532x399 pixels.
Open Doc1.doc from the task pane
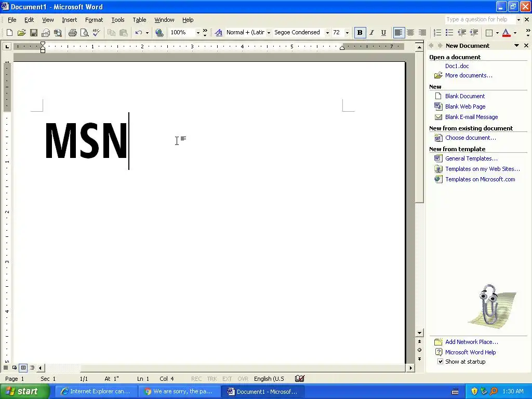[x=457, y=66]
